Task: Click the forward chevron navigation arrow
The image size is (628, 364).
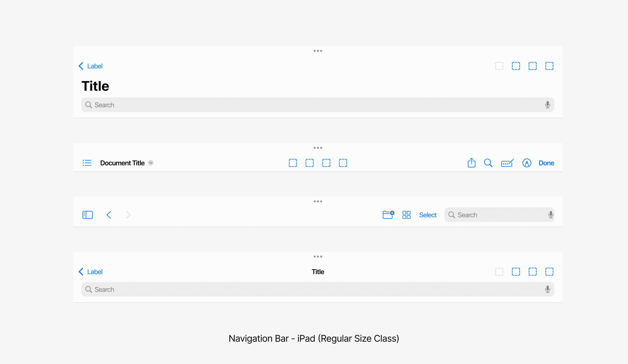Action: 128,215
